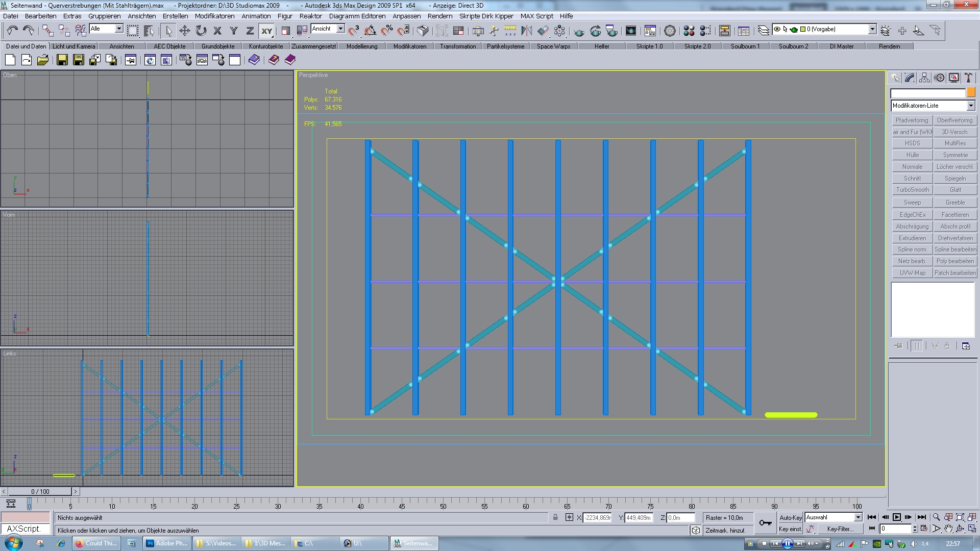
Task: Apply the TurboSmooth modifier button
Action: (912, 190)
